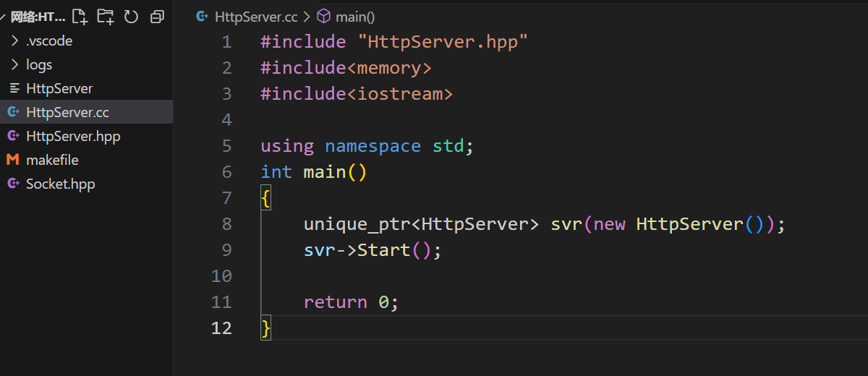868x376 pixels.
Task: Click unique_ptr on line 8
Action: tap(357, 224)
